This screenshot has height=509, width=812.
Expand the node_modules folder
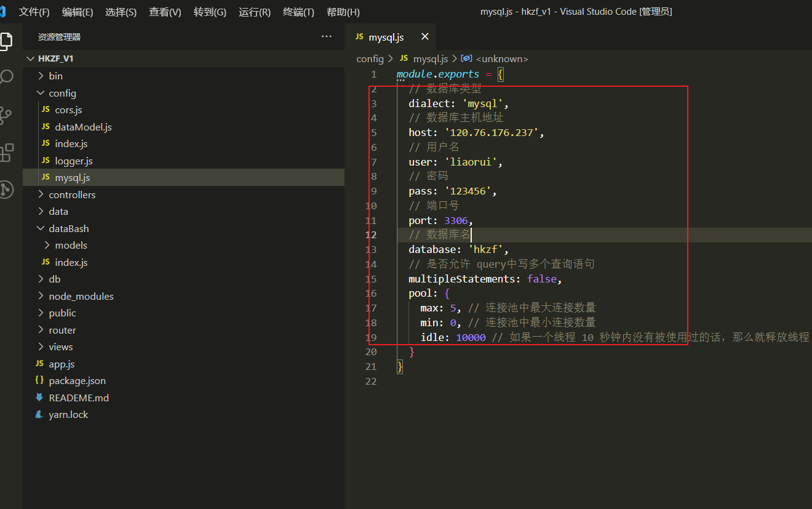point(41,296)
